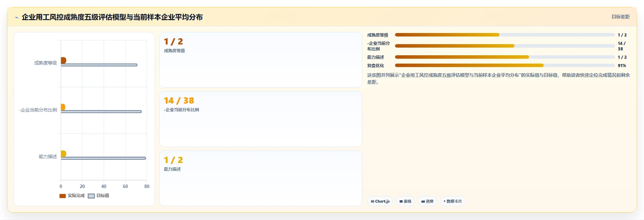The image size is (644, 220).
Task: Open the 成熟度等级 1 / 2 data card
Action: pos(261,60)
